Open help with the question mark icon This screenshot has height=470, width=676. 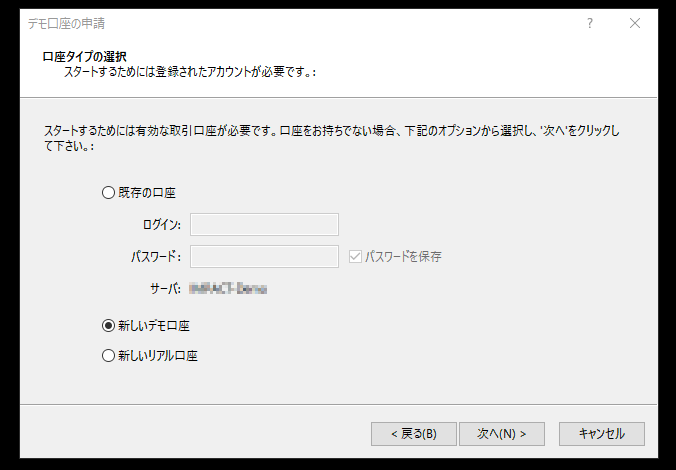[x=590, y=23]
